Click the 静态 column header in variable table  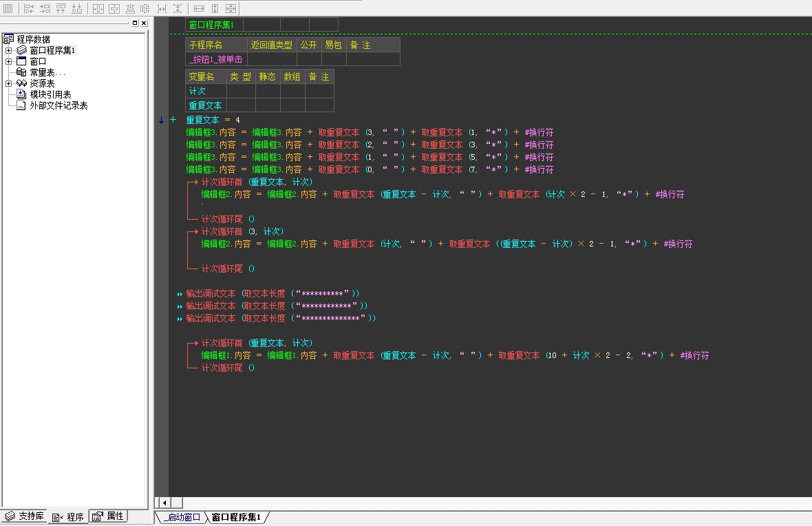tap(268, 76)
